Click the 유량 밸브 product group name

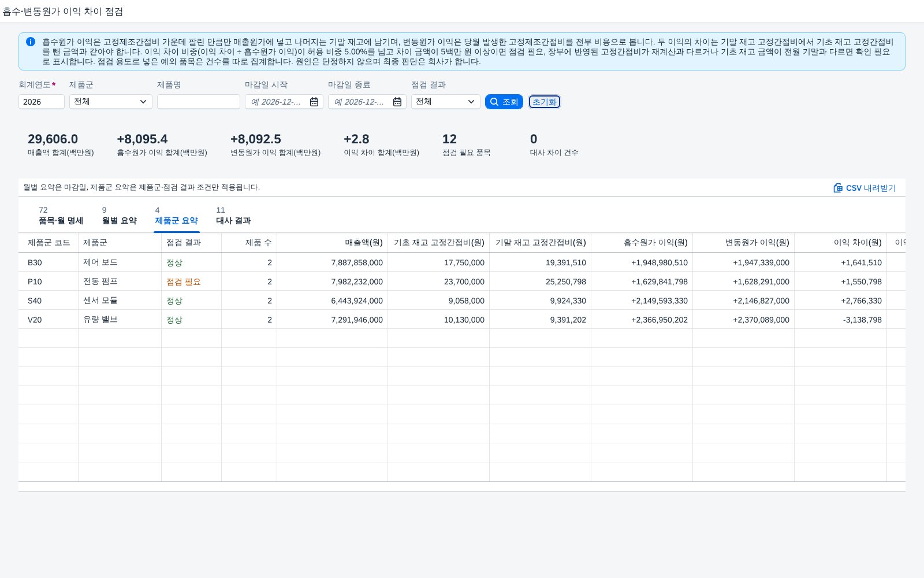100,320
